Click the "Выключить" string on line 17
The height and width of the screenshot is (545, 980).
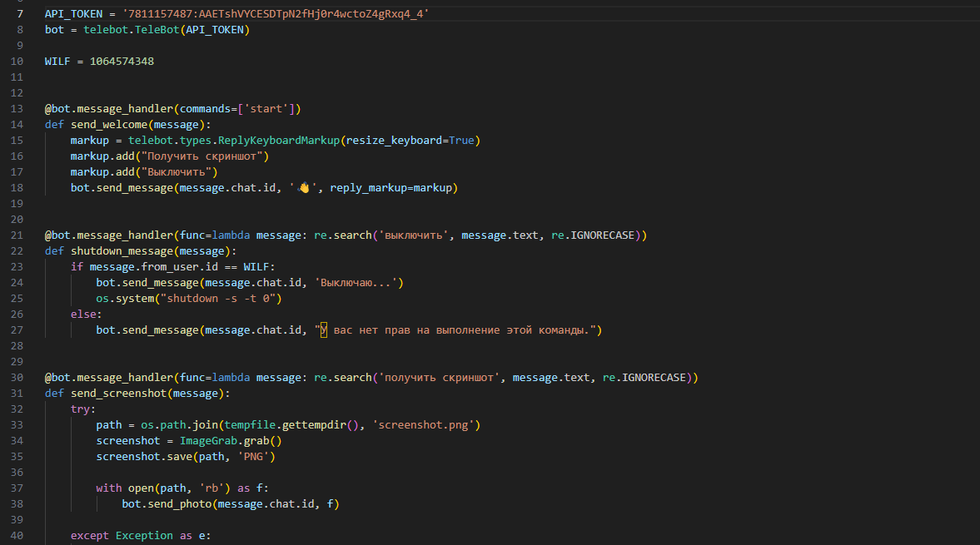[177, 172]
